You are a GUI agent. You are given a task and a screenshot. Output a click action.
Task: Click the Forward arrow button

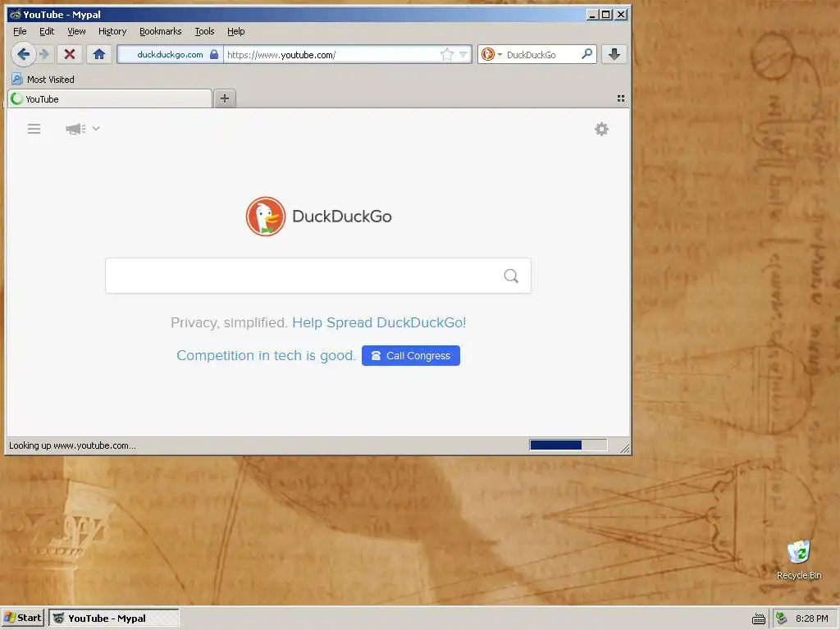point(44,54)
